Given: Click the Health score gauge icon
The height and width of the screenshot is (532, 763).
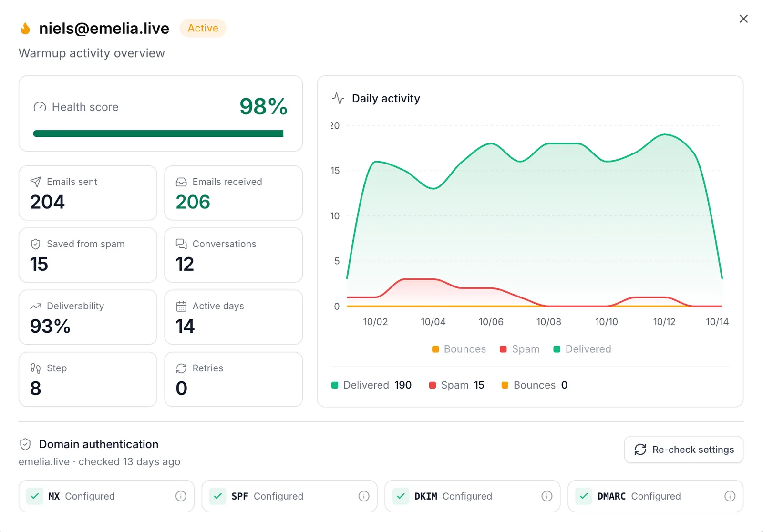Looking at the screenshot, I should tap(40, 107).
